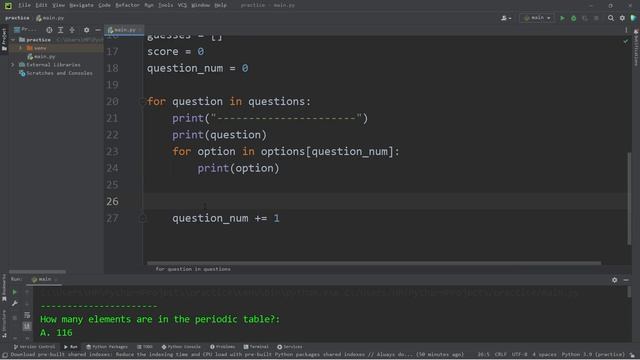Open the VCS menu
Screen dimensions: 640x360
pos(182,5)
